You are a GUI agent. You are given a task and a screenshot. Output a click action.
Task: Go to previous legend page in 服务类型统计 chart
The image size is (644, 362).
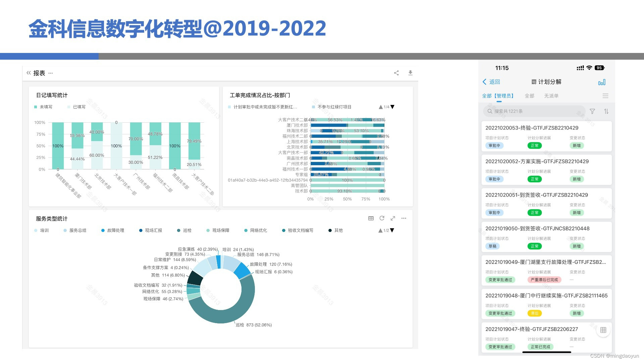[380, 230]
